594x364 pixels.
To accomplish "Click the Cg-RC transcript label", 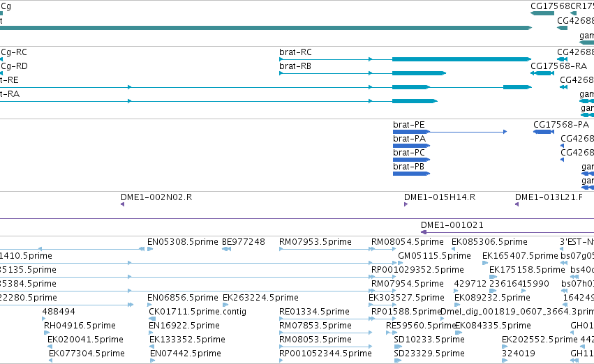I will (14, 52).
